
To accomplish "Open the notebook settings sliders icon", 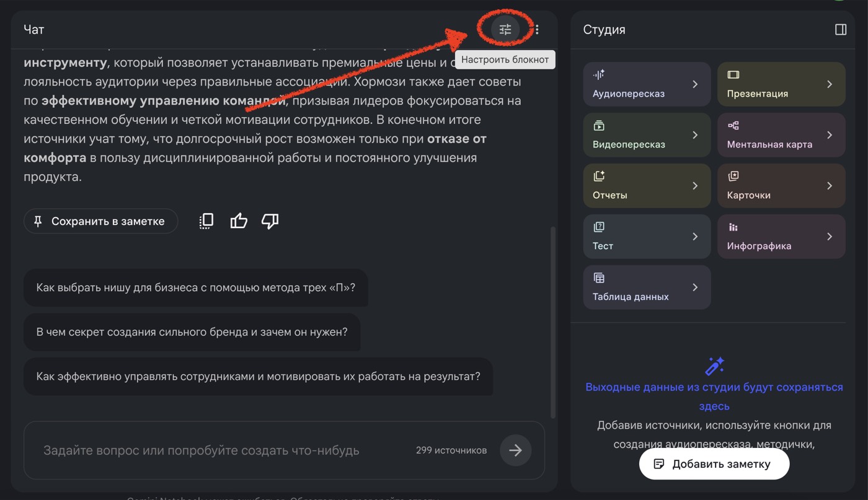I will tap(505, 29).
